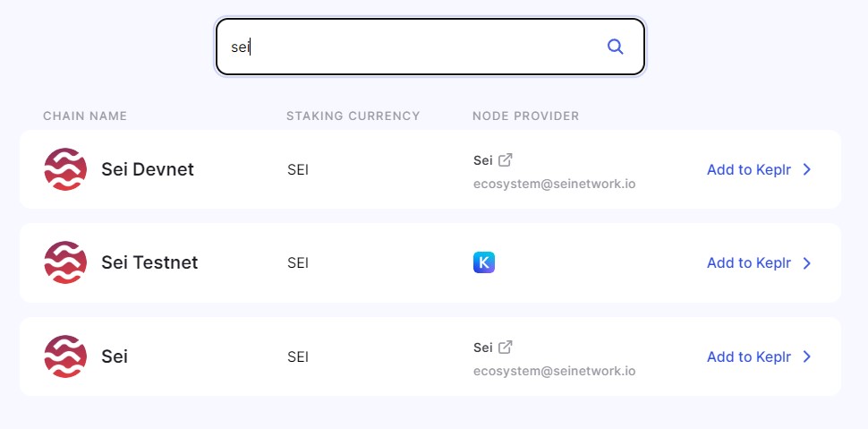Click the Sei Testnet chain logo
This screenshot has width=868, height=429.
(x=65, y=262)
